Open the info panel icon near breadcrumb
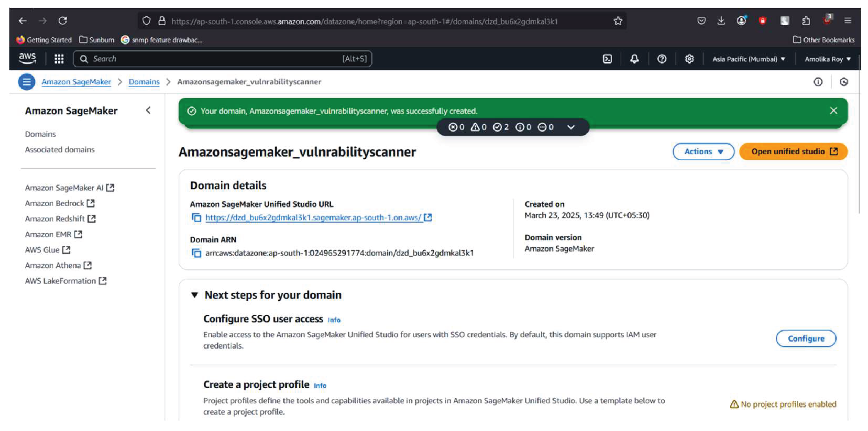868x431 pixels. pos(818,82)
